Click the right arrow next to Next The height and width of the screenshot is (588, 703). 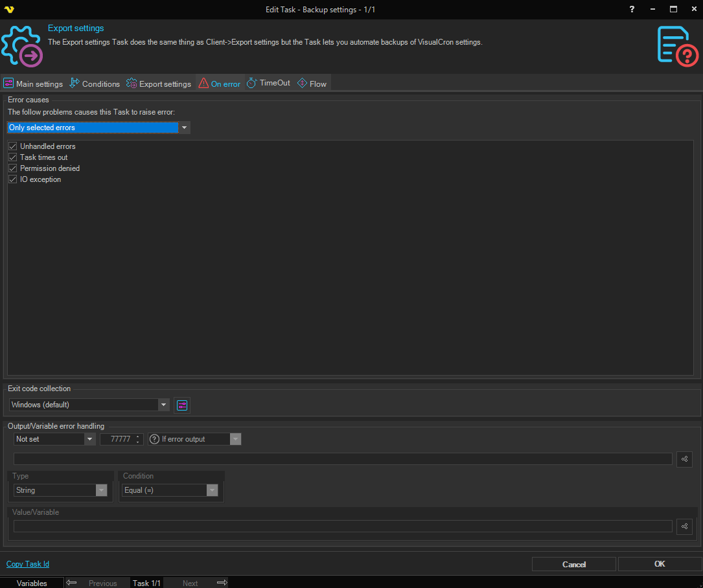(x=222, y=583)
